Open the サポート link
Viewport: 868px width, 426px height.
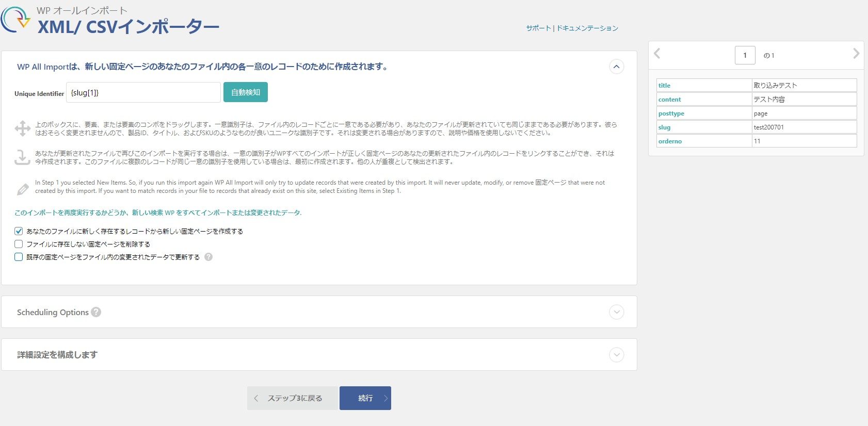click(x=539, y=28)
